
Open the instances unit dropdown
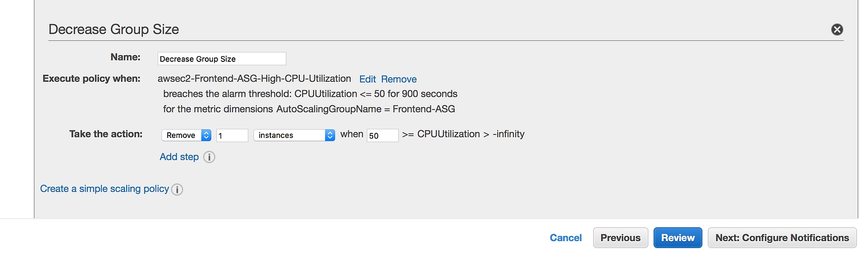[x=294, y=135]
